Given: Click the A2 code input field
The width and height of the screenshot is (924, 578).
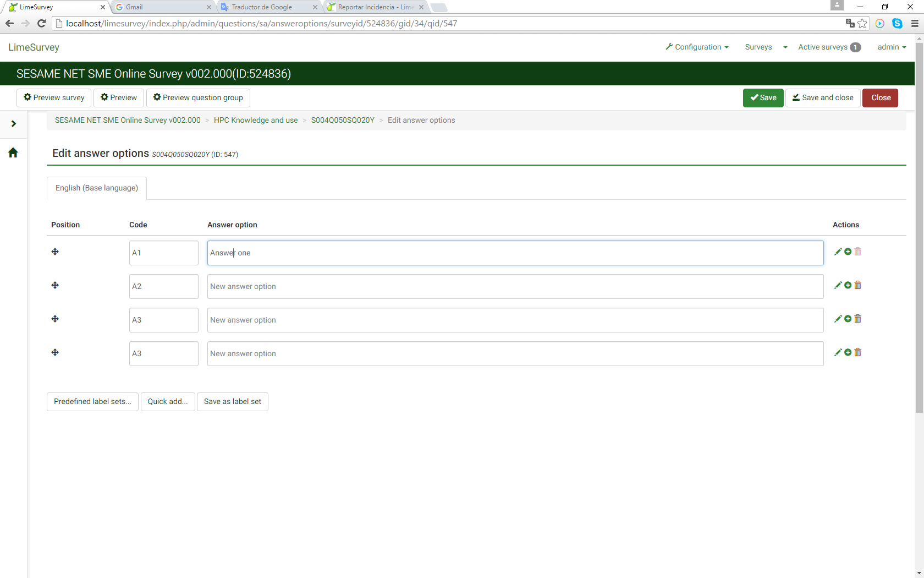Looking at the screenshot, I should point(163,287).
